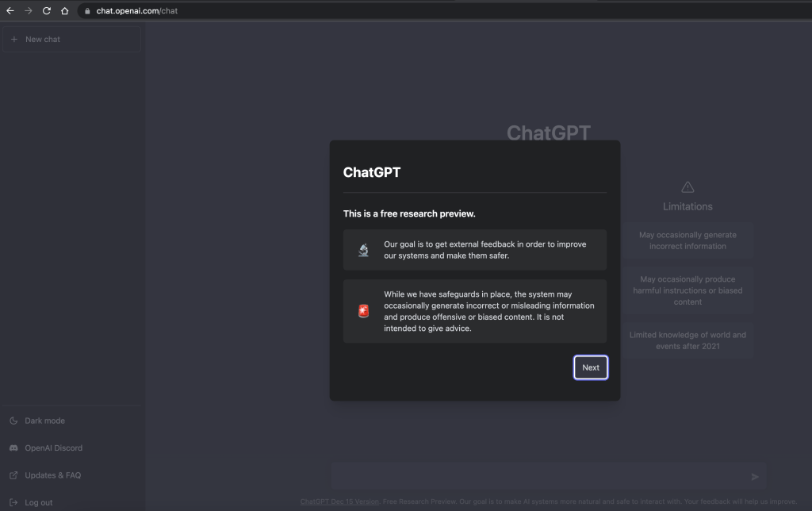
Task: Click the browser forward arrow
Action: [29, 11]
